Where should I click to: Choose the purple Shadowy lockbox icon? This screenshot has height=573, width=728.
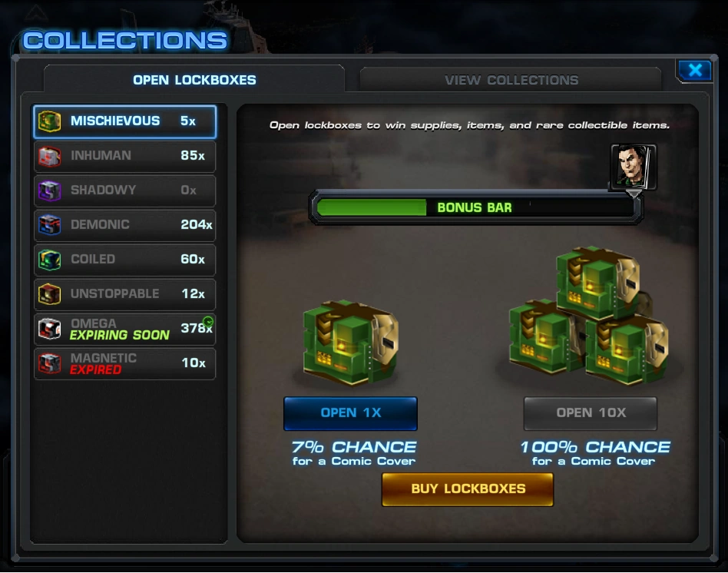tap(49, 190)
